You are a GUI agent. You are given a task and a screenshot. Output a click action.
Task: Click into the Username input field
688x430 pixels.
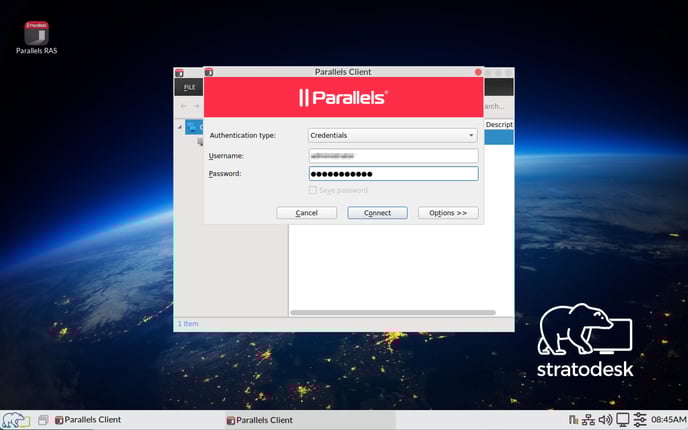pyautogui.click(x=393, y=156)
